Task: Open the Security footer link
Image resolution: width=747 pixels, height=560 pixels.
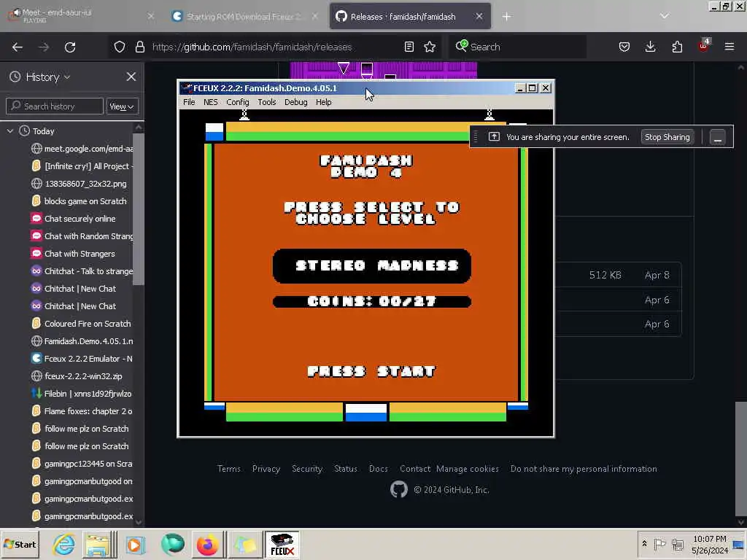Action: (307, 469)
